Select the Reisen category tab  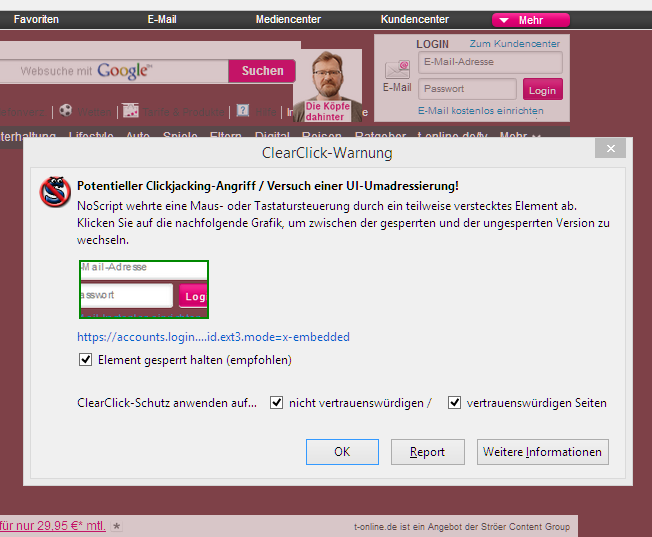(322, 136)
